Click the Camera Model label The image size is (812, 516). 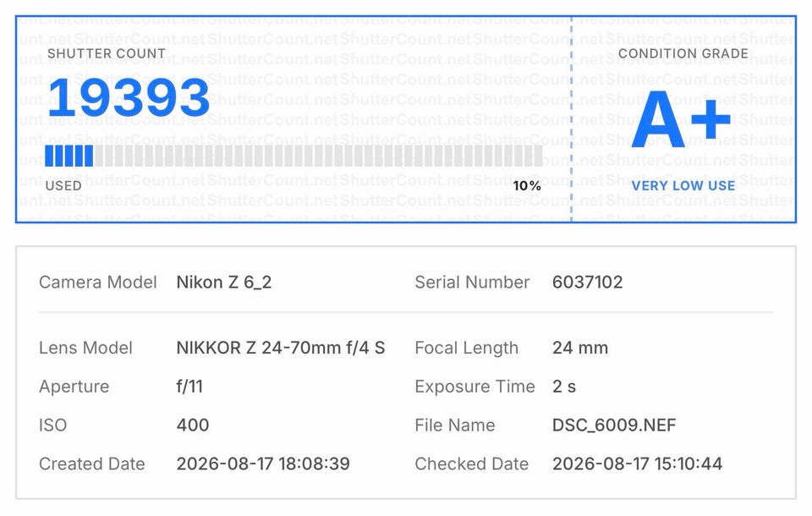(x=98, y=283)
